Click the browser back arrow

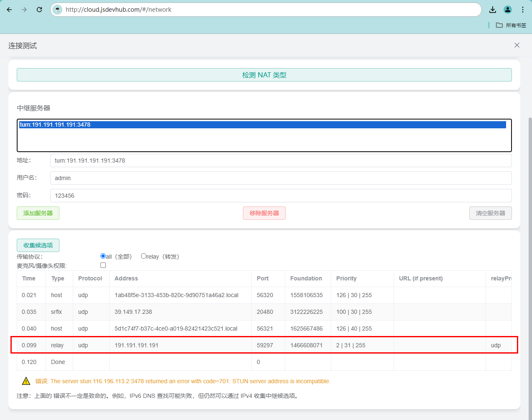click(9, 10)
